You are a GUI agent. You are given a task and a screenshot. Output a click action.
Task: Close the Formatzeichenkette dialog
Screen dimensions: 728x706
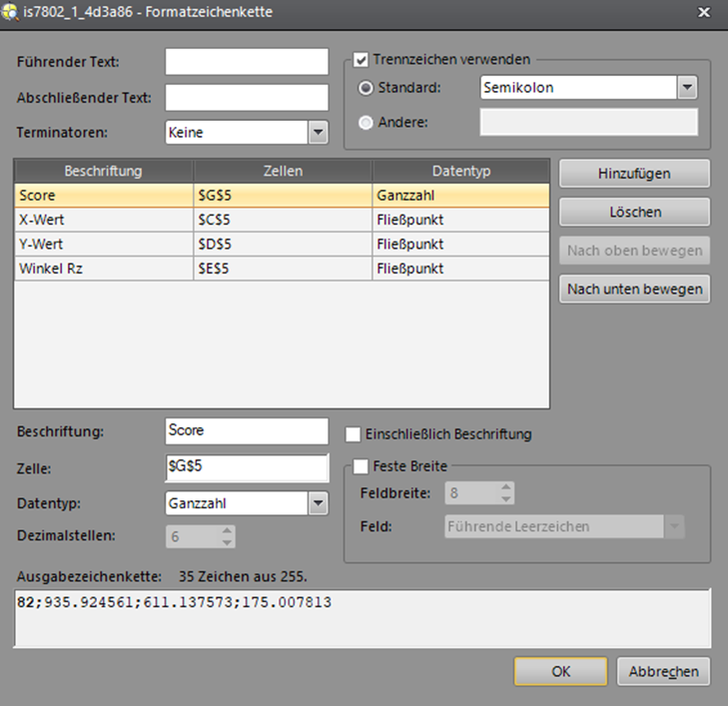pos(704,12)
